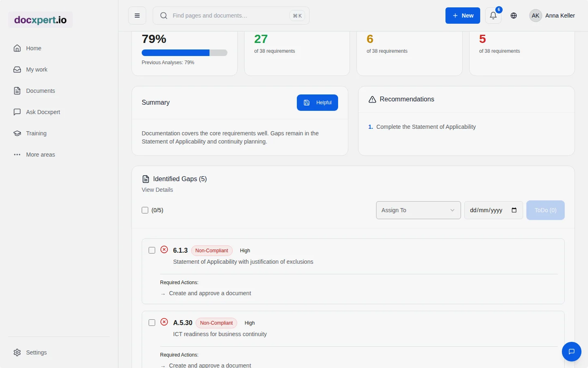Screen dimensions: 588x368
Task: Click the search magnifier icon
Action: tap(164, 16)
